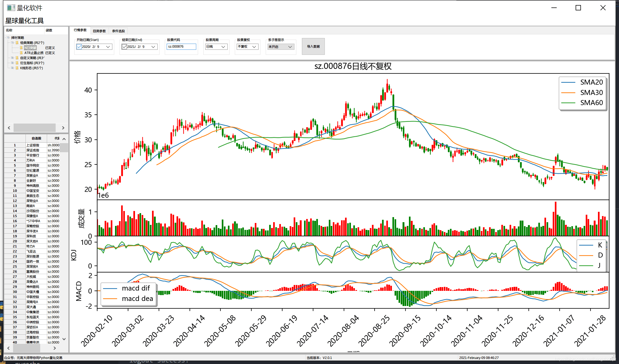Click the stock list horizontal scrollbar thumb
619x364 pixels.
click(x=27, y=348)
